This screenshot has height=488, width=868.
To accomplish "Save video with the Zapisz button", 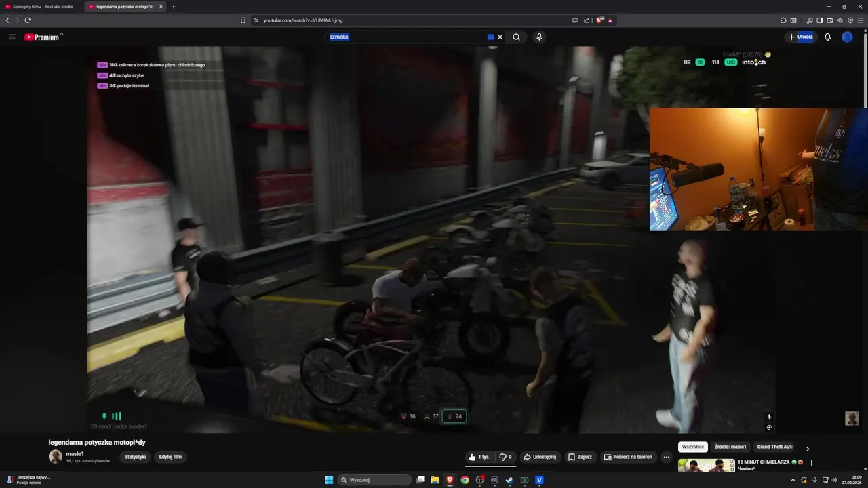I will point(580,457).
